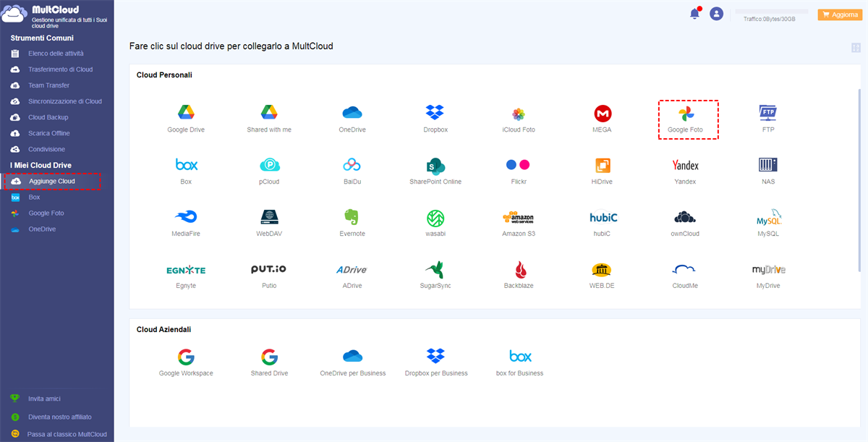The image size is (868, 442).
Task: Add iCloud Foto service
Action: click(x=519, y=119)
